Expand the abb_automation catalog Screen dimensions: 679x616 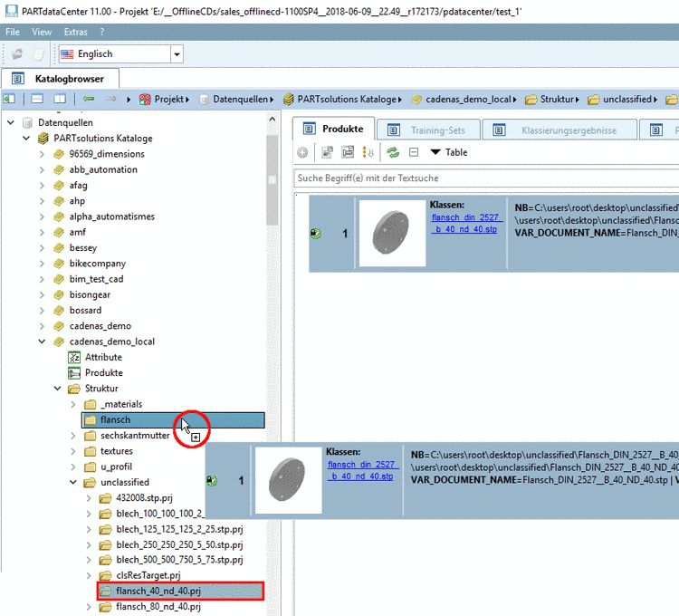point(42,169)
